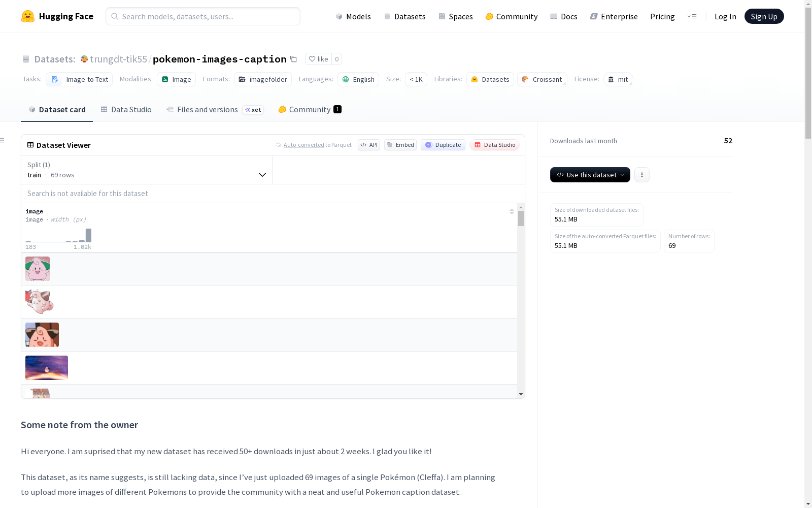This screenshot has width=812, height=508.
Task: Open the additional navigation menu icon
Action: coord(692,16)
